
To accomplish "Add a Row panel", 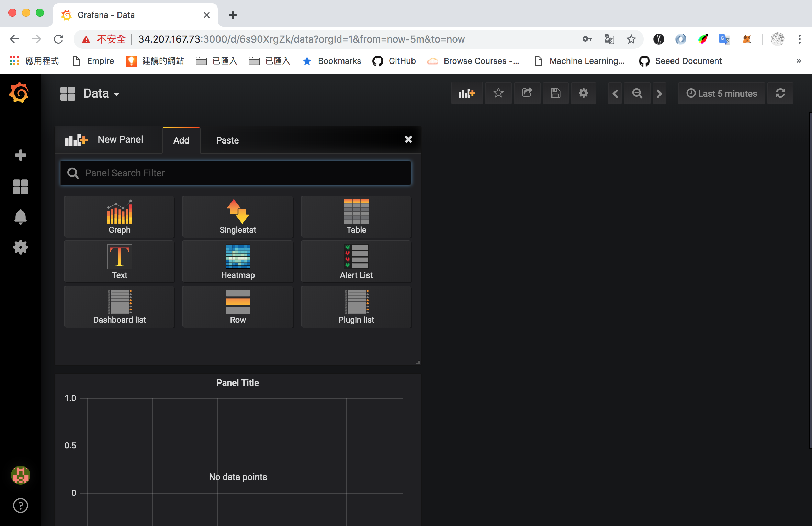I will pyautogui.click(x=238, y=307).
